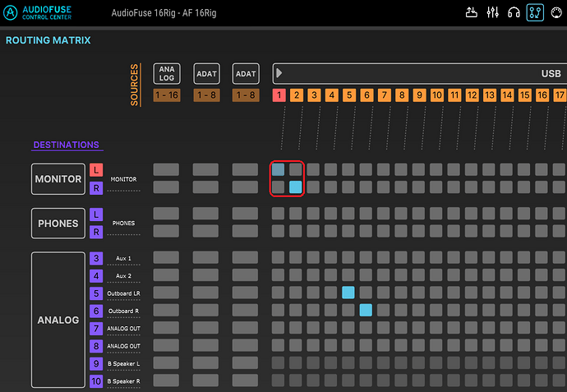The image size is (567, 392).
Task: Click the MONITOR destination button
Action: (x=58, y=179)
